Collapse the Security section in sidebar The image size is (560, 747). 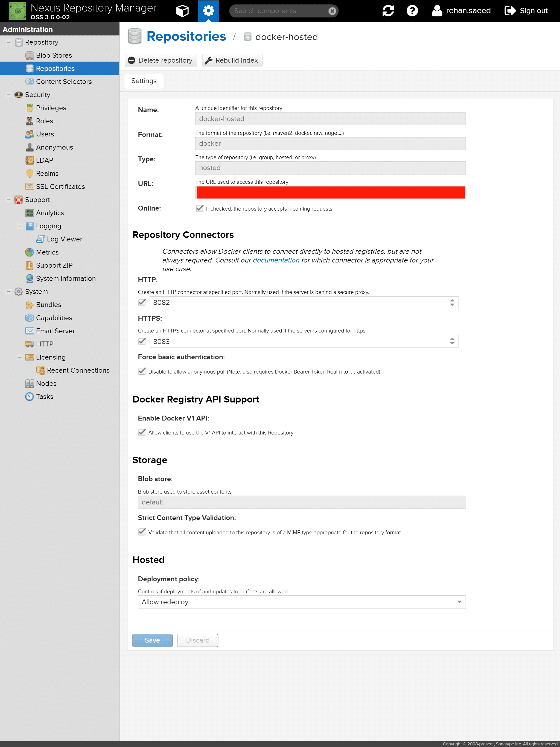point(8,95)
